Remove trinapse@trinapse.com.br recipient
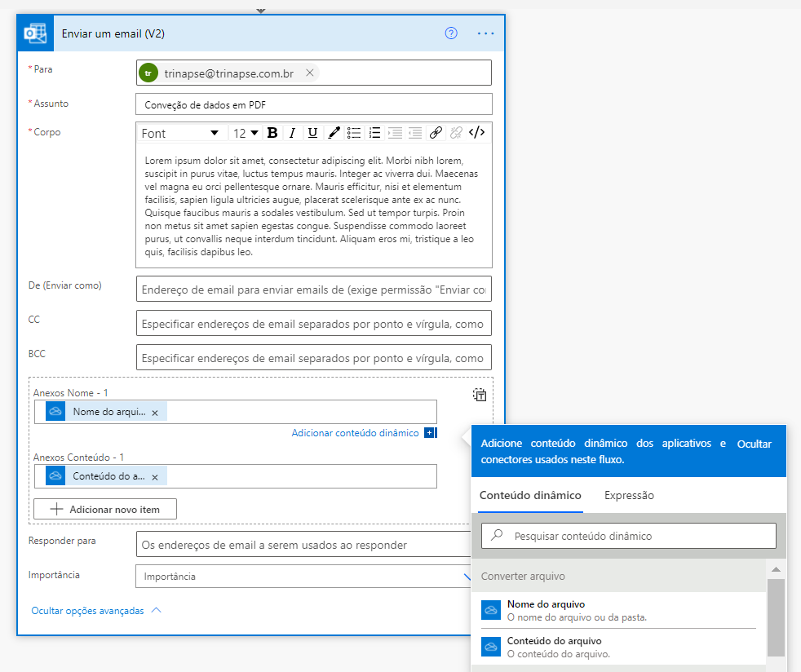This screenshot has height=672, width=801. 309,73
